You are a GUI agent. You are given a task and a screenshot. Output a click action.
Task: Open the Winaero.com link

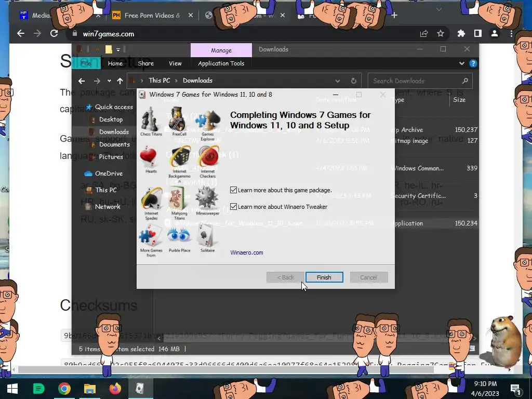(247, 252)
